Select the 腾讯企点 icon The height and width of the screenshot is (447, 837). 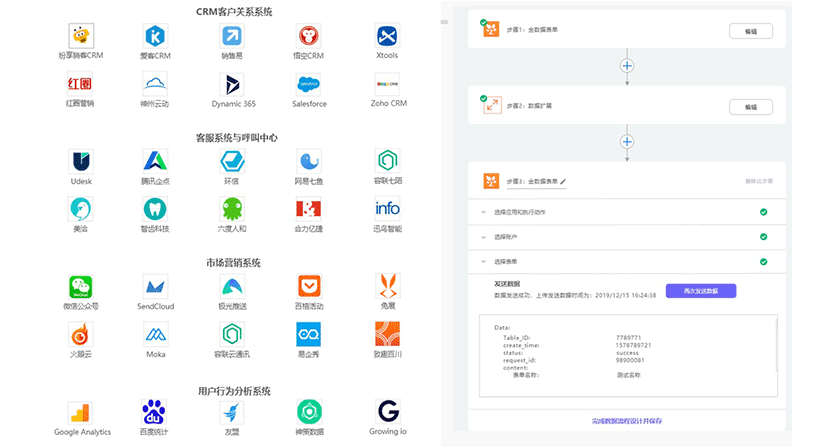(x=155, y=161)
